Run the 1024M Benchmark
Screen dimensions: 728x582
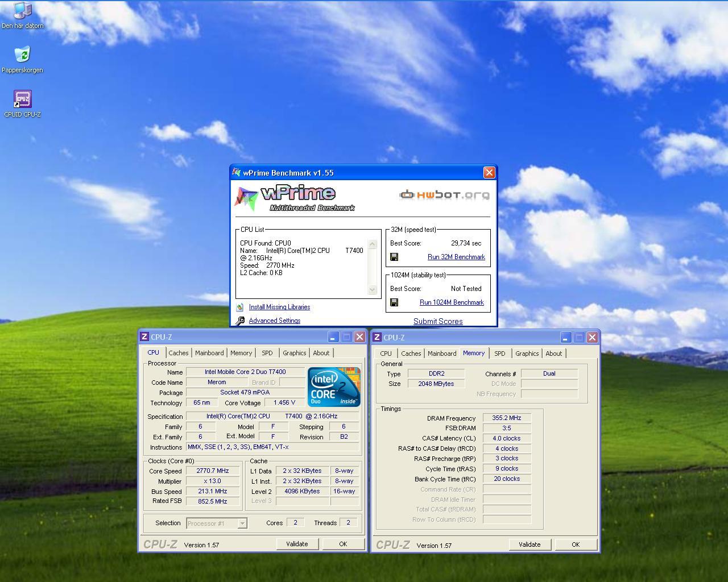pyautogui.click(x=452, y=302)
